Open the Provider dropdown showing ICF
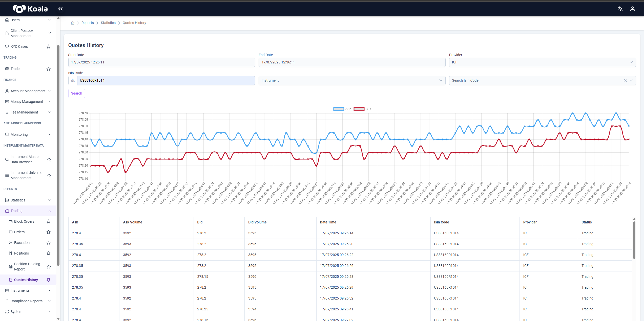Image resolution: width=644 pixels, height=321 pixels. 542,62
